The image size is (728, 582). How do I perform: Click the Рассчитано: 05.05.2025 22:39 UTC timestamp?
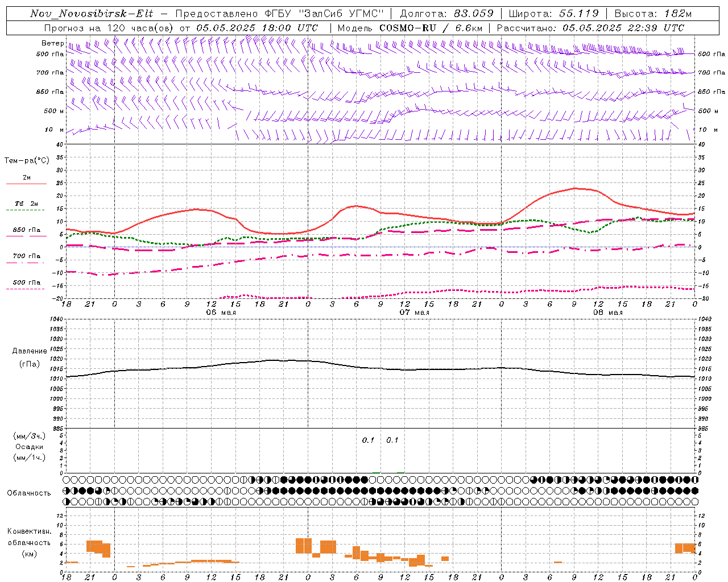[590, 28]
